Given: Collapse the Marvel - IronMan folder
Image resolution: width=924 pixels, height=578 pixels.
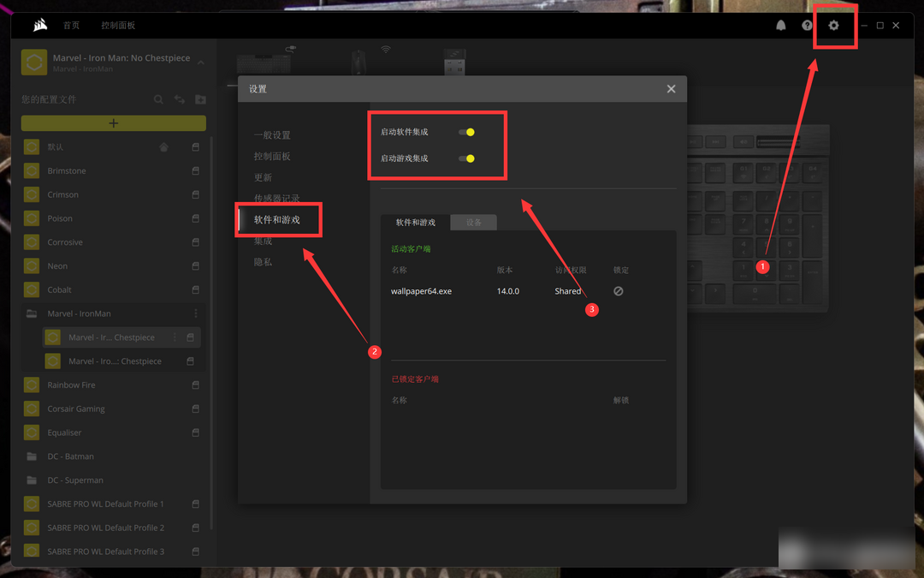Looking at the screenshot, I should pyautogui.click(x=32, y=313).
